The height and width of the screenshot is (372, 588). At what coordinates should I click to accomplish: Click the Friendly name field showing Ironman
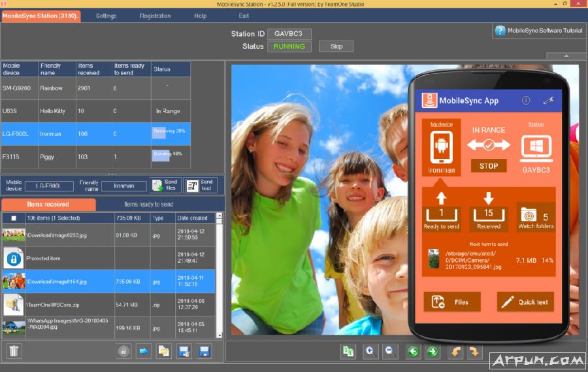[123, 186]
